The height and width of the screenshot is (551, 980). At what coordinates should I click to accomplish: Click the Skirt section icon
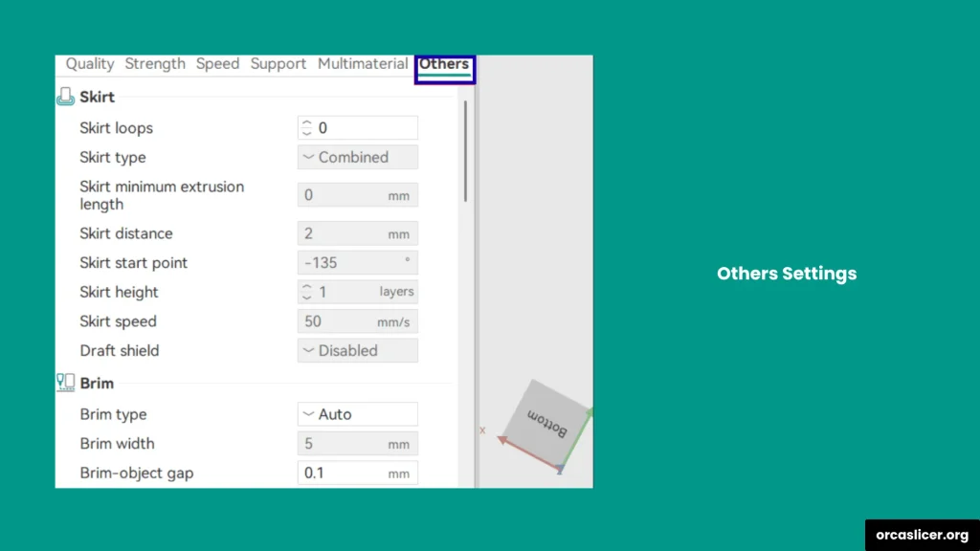[65, 97]
